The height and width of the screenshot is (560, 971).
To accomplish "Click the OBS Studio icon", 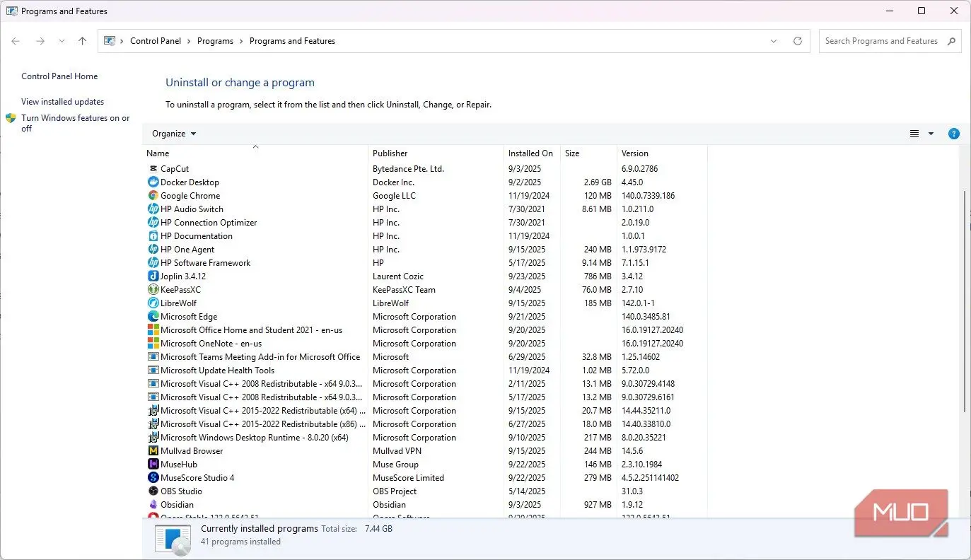I will point(153,491).
